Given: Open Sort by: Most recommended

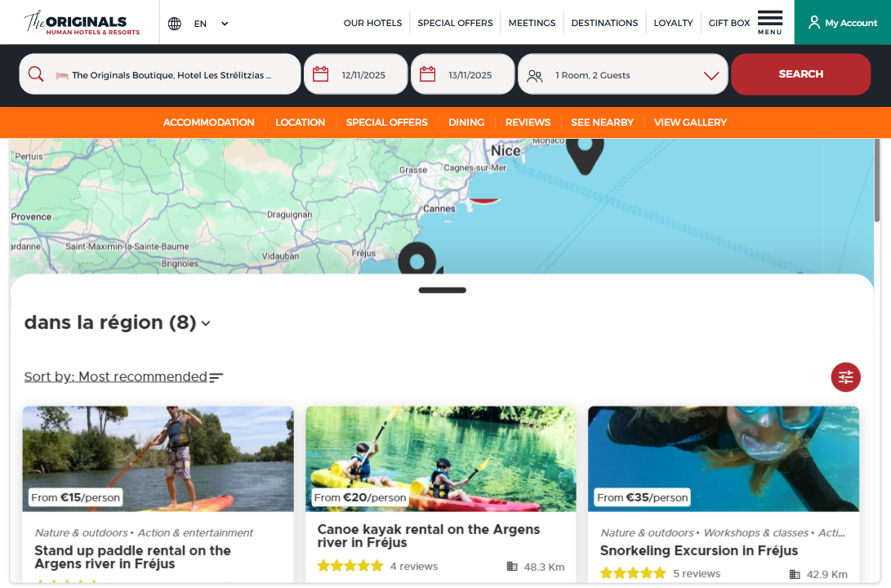Looking at the screenshot, I should point(116,376).
